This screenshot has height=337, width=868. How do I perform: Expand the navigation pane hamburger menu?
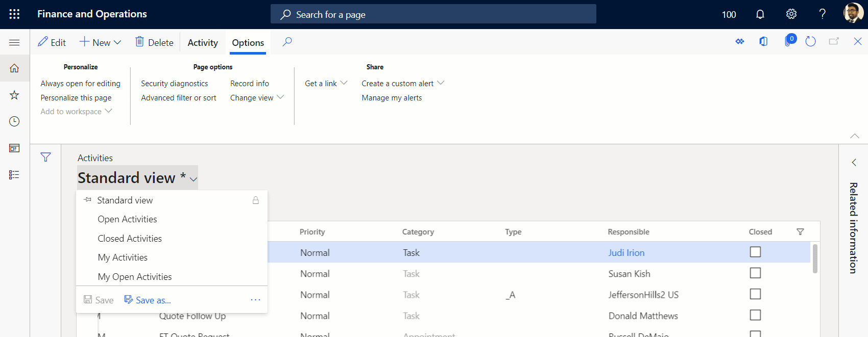click(14, 42)
